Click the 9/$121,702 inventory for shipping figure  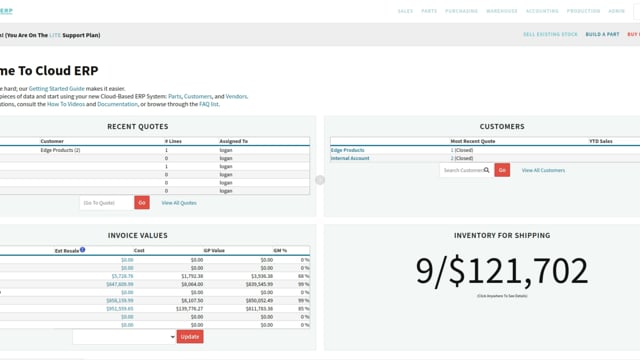(x=502, y=271)
